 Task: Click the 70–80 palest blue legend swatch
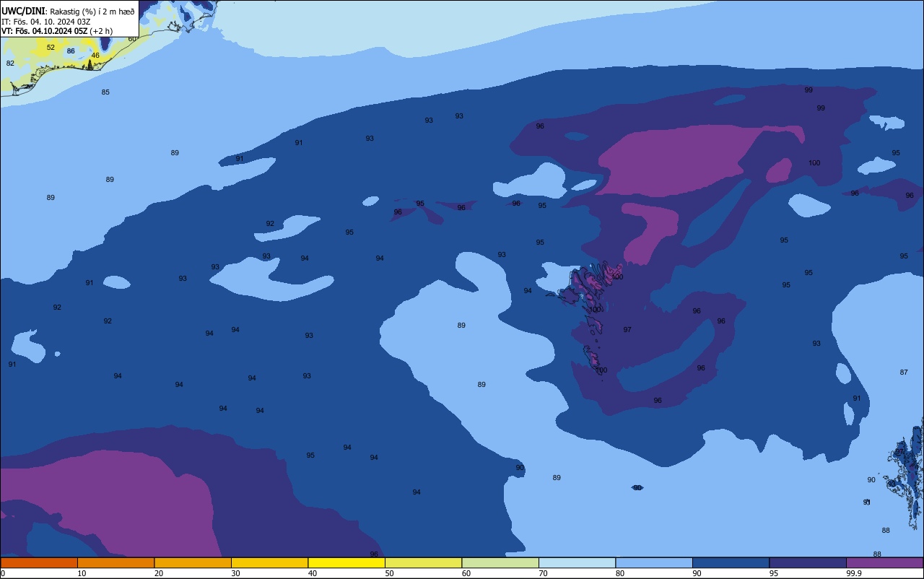click(577, 562)
